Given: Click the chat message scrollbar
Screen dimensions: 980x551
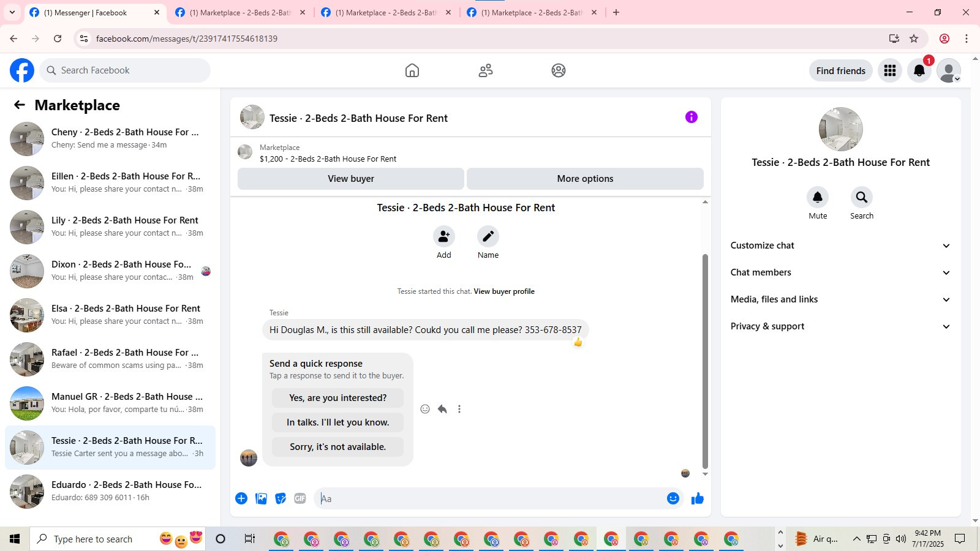Looking at the screenshot, I should coord(705,361).
